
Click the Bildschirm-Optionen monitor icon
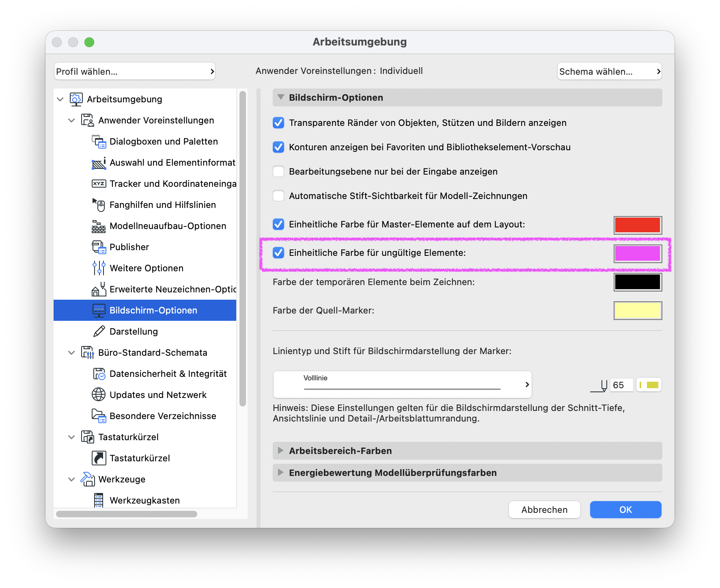(99, 310)
